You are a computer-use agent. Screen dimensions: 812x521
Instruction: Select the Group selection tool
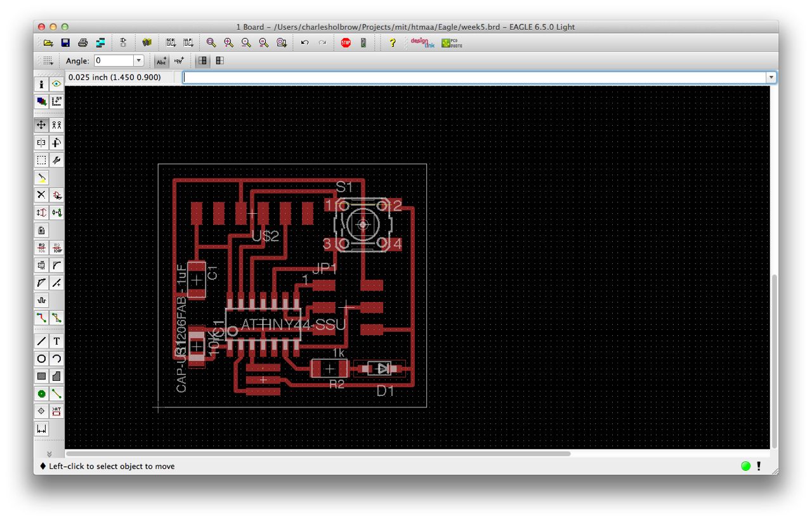pyautogui.click(x=41, y=161)
